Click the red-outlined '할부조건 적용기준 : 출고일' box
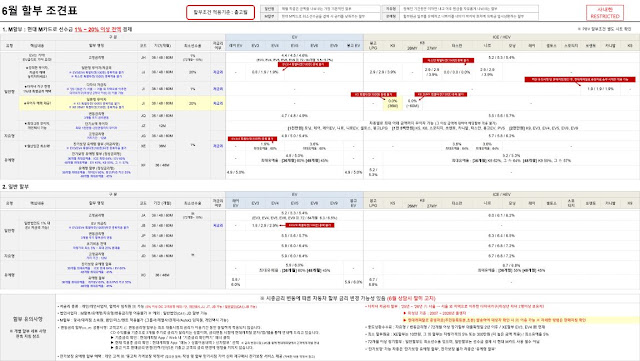Screen dimensions: 640x361 (x=220, y=12)
